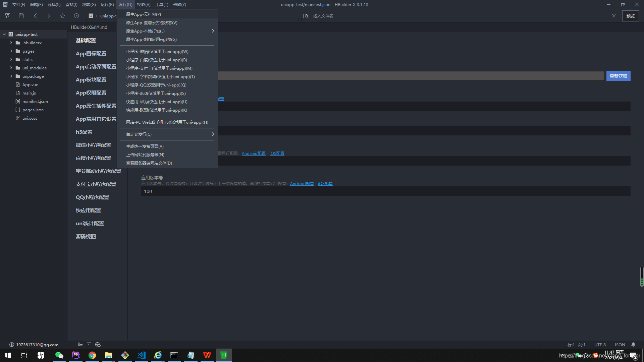The image size is (644, 362).
Task: Click the outline list icon in status bar
Action: coord(80,345)
